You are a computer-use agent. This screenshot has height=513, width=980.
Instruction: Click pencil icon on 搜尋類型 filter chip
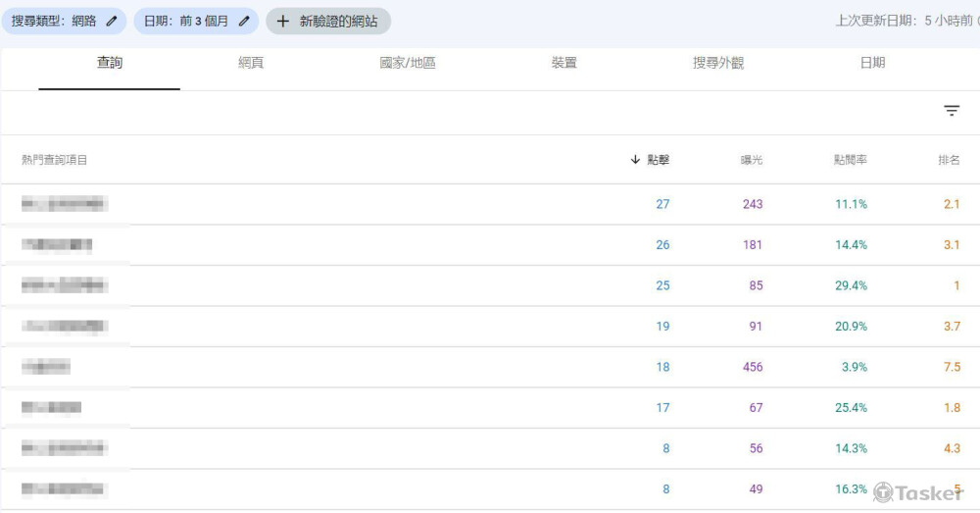tap(113, 21)
